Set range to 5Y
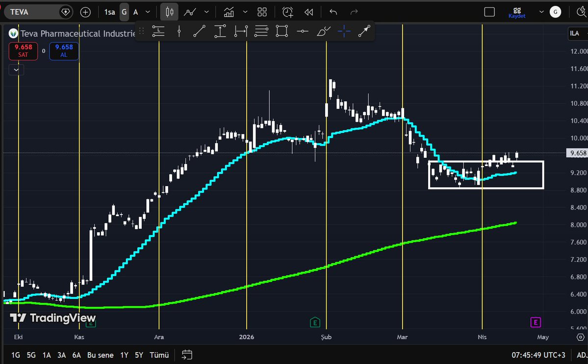Image resolution: width=588 pixels, height=364 pixels. (139, 355)
